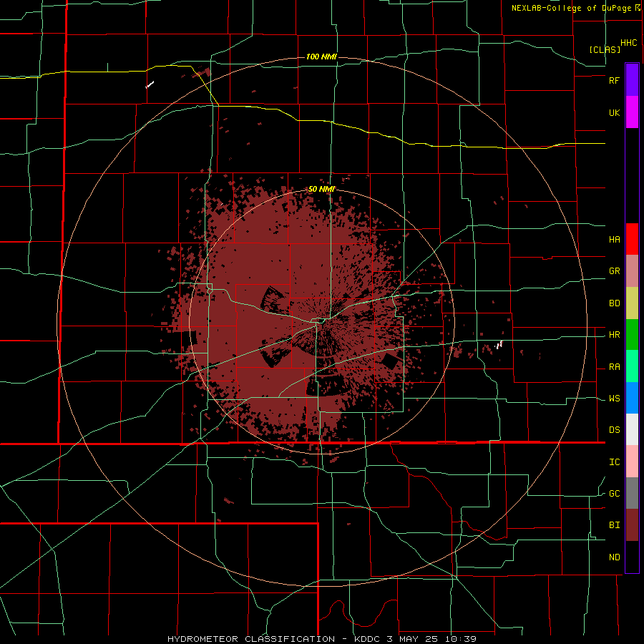The image size is (644, 644).
Task: Select the GC legend label
Action: (614, 494)
